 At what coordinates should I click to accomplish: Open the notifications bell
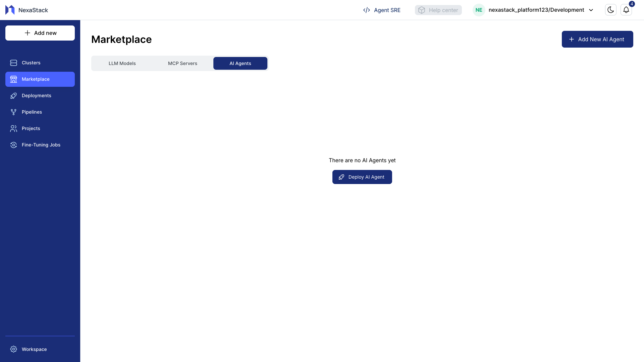(626, 10)
